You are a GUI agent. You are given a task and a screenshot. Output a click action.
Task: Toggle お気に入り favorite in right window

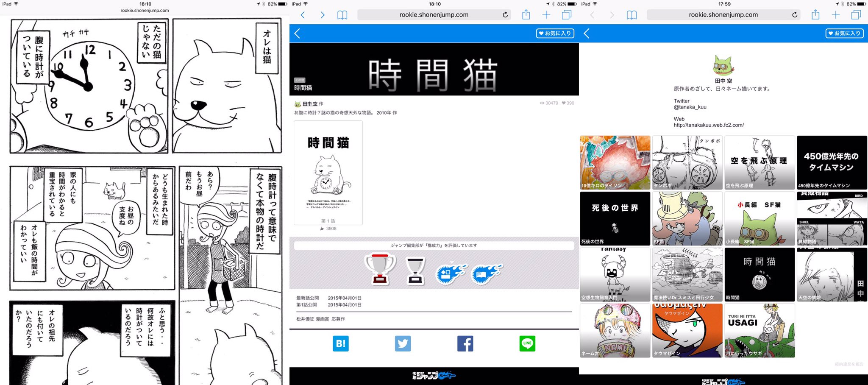tap(844, 33)
